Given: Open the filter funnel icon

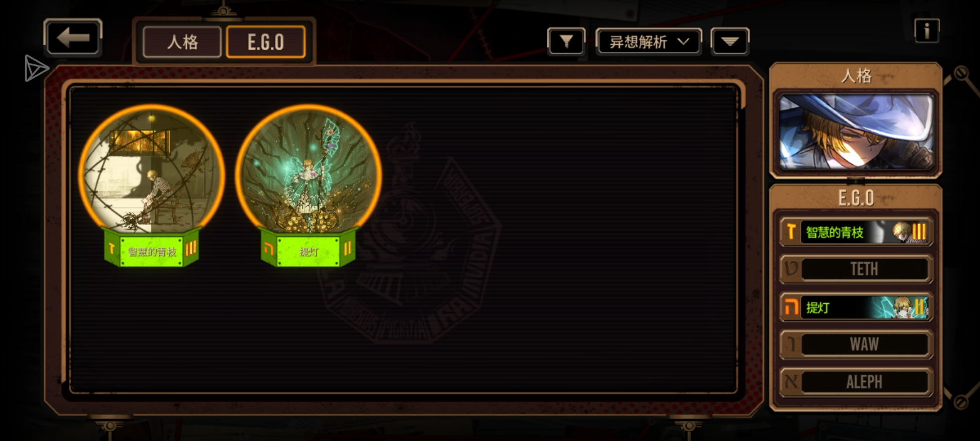Looking at the screenshot, I should pos(566,42).
